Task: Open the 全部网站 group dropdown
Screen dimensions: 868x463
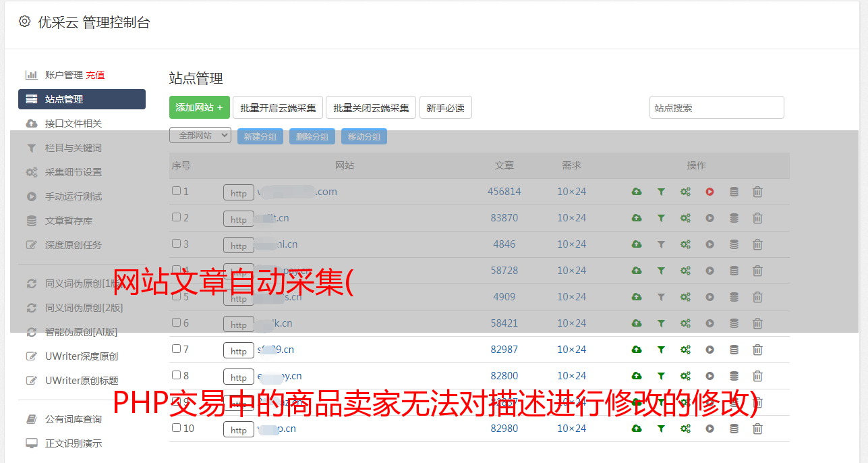Action: [200, 136]
